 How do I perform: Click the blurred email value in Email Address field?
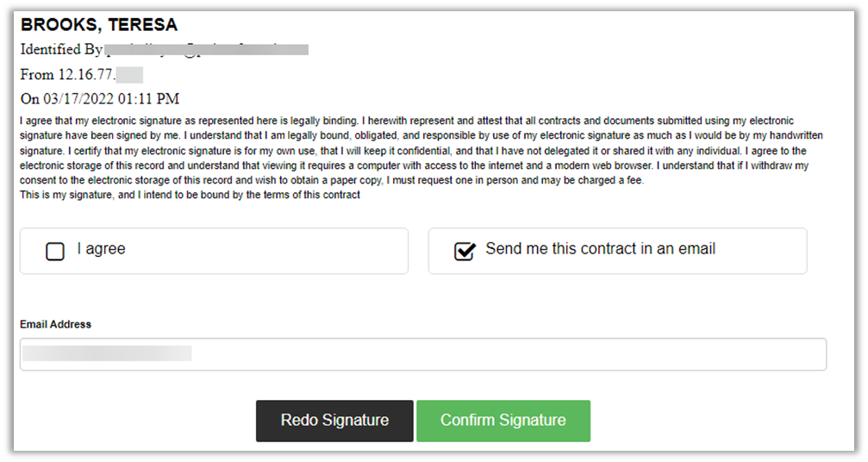[x=108, y=353]
